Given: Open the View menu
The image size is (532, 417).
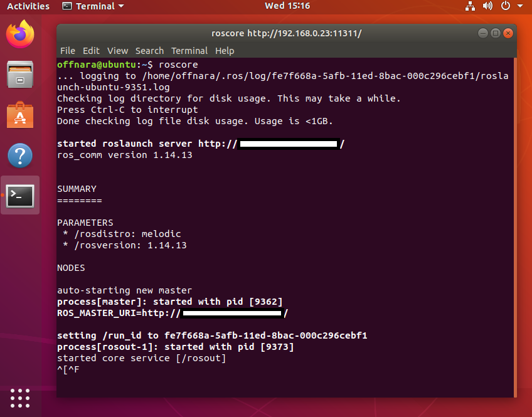Looking at the screenshot, I should coord(117,51).
